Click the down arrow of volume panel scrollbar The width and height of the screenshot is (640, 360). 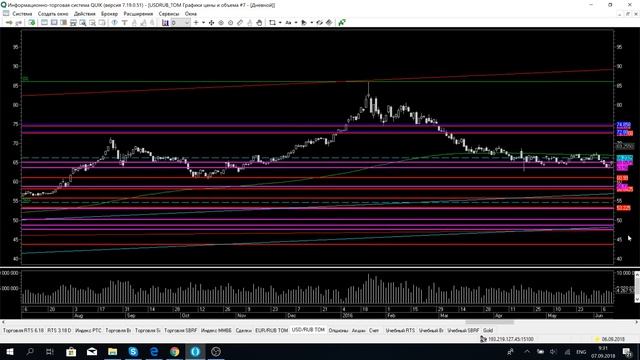coord(637,300)
